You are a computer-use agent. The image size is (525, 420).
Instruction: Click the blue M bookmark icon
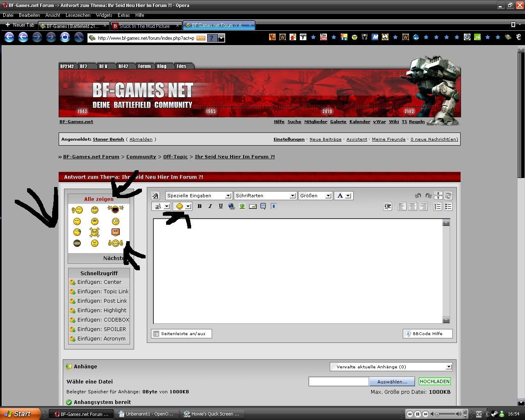[375, 37]
